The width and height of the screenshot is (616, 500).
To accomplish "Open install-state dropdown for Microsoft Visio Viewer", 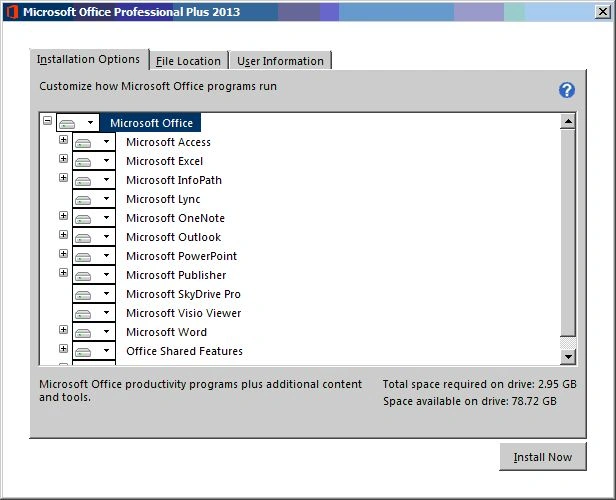I will (x=94, y=313).
